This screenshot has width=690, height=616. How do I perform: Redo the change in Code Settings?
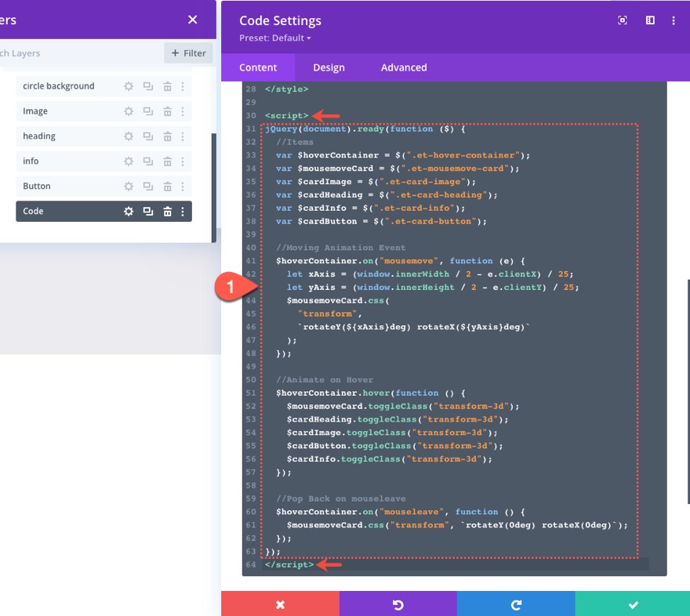tap(516, 604)
